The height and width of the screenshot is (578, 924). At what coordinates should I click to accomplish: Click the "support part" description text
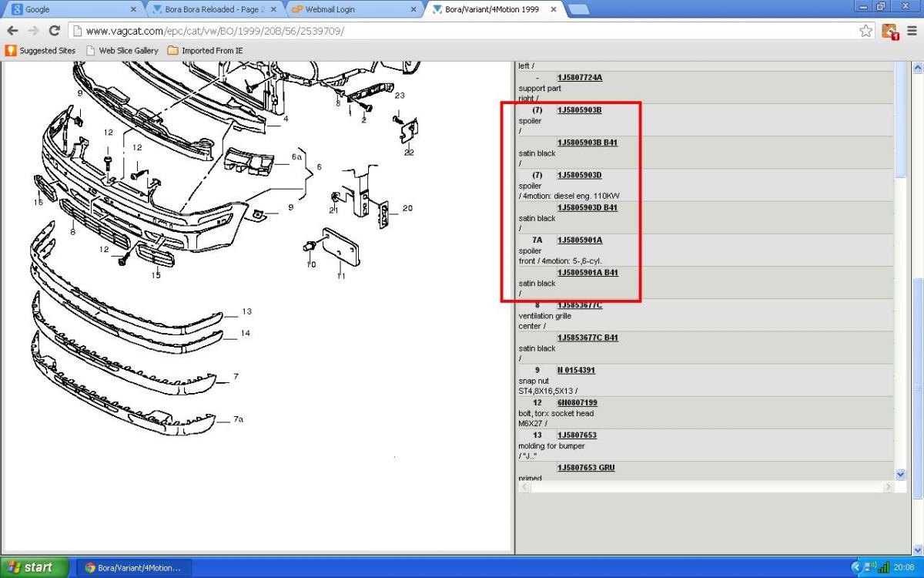(x=540, y=89)
